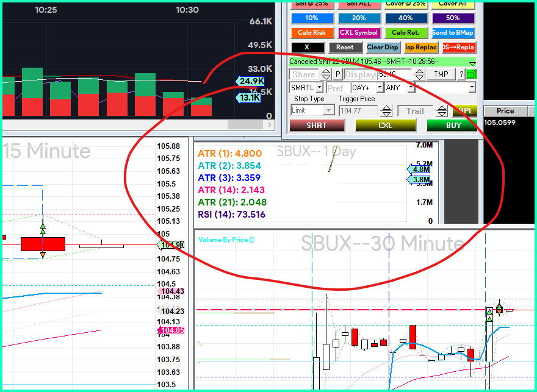
Task: Toggle the P button beside Share
Action: point(337,74)
